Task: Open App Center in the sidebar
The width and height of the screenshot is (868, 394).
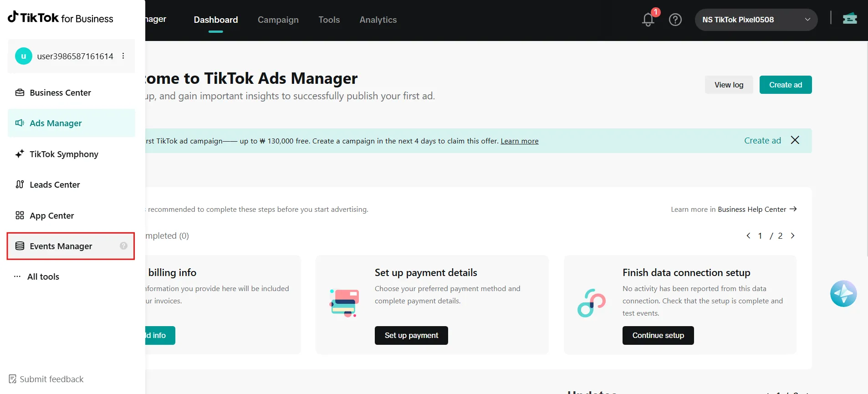Action: (71, 215)
